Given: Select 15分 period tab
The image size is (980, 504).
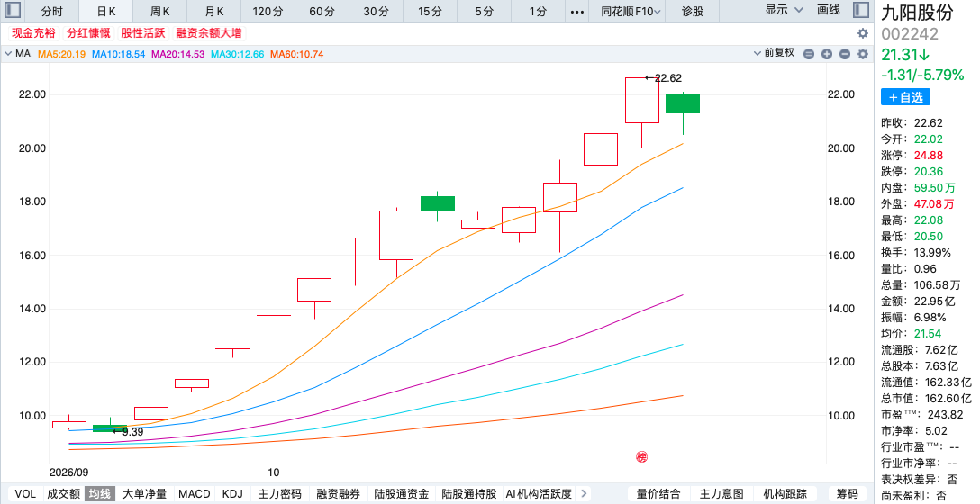Looking at the screenshot, I should (x=430, y=11).
